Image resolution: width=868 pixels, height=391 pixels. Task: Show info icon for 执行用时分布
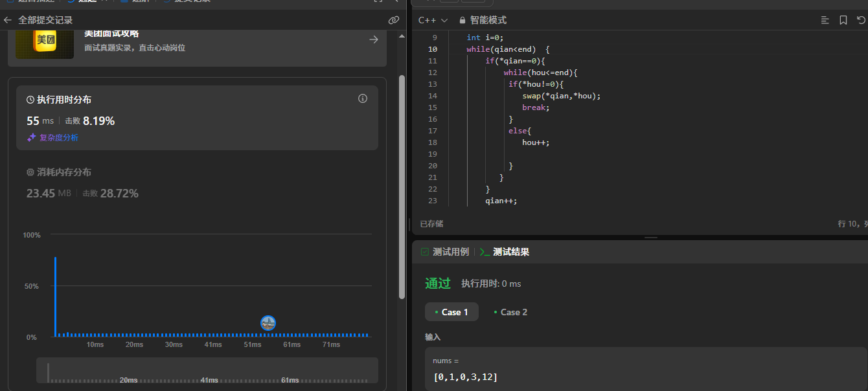(363, 99)
